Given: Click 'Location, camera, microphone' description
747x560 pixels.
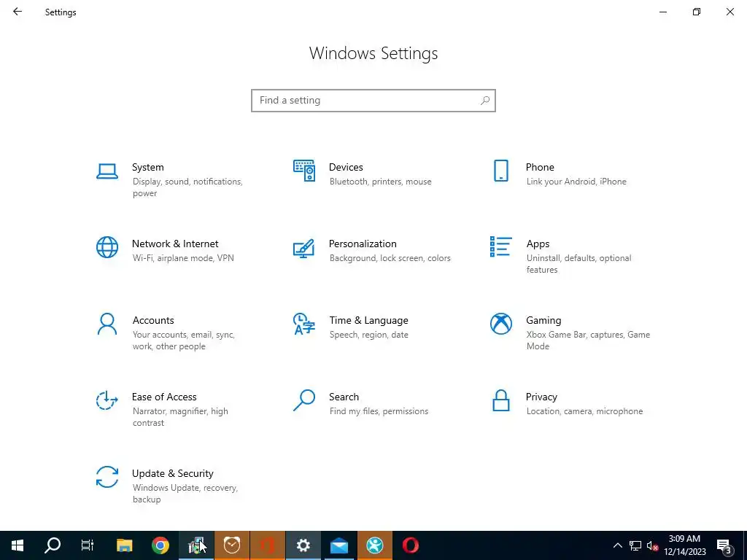Looking at the screenshot, I should (584, 411).
